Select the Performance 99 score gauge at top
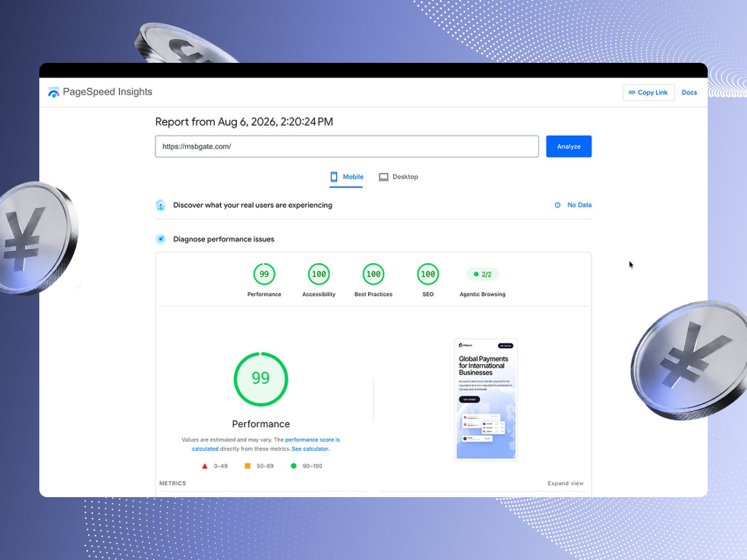Image resolution: width=747 pixels, height=560 pixels. click(264, 274)
